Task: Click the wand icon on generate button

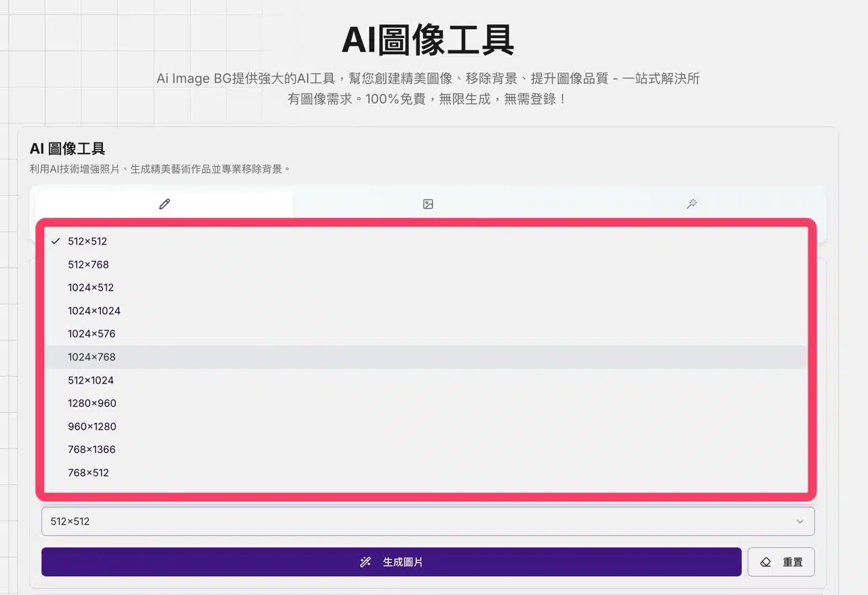Action: pyautogui.click(x=366, y=562)
